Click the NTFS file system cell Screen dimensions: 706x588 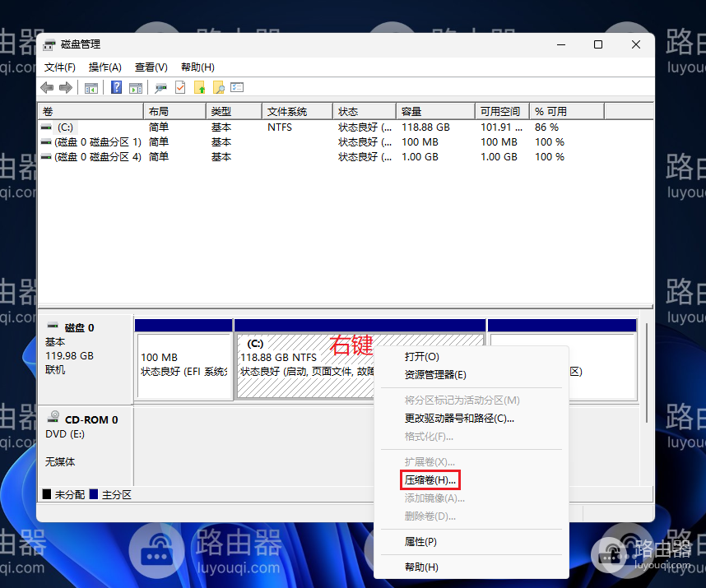[280, 127]
